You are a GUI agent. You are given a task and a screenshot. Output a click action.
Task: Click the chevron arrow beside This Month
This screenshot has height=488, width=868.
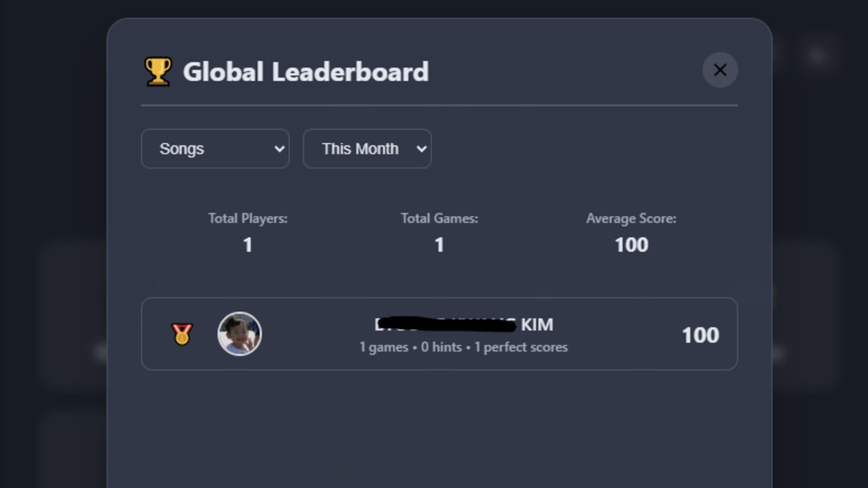(421, 149)
